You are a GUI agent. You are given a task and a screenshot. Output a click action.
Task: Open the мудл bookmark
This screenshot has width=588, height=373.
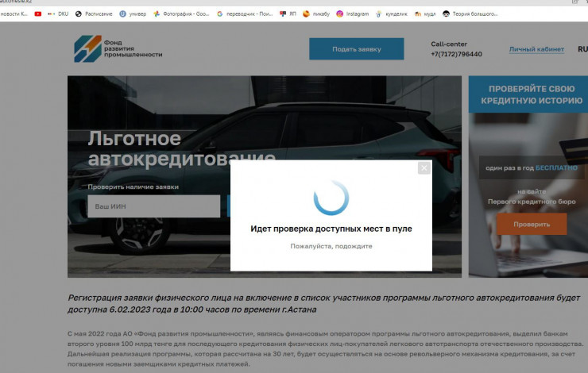[x=424, y=13]
